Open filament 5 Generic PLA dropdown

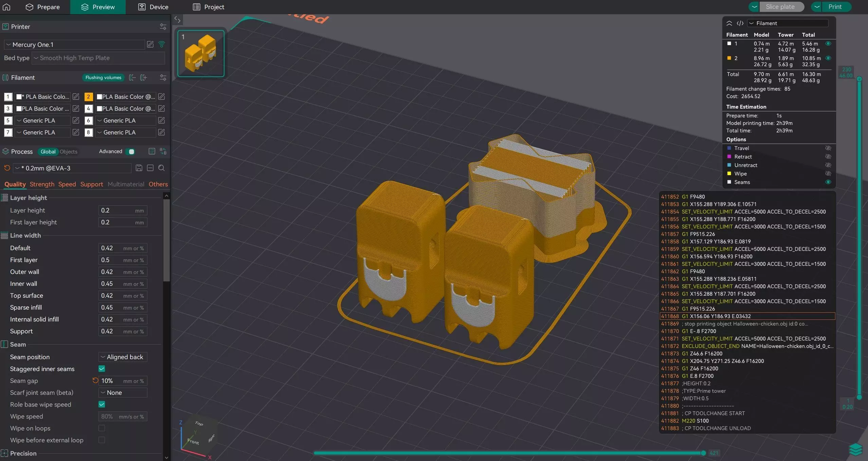[42, 121]
